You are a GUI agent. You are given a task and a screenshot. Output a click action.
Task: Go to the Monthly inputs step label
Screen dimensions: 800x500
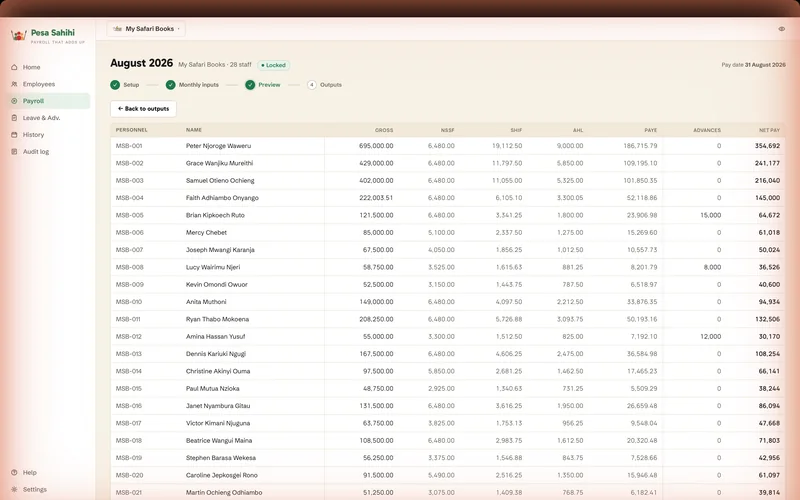pyautogui.click(x=198, y=85)
